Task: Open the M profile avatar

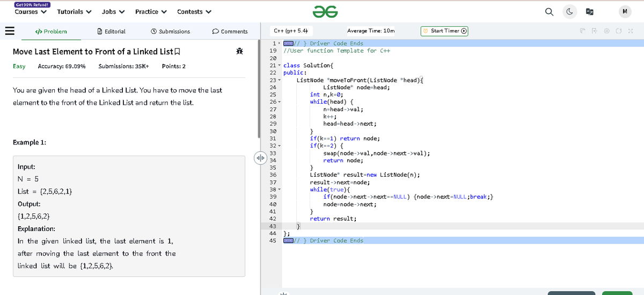Action: coord(625,11)
